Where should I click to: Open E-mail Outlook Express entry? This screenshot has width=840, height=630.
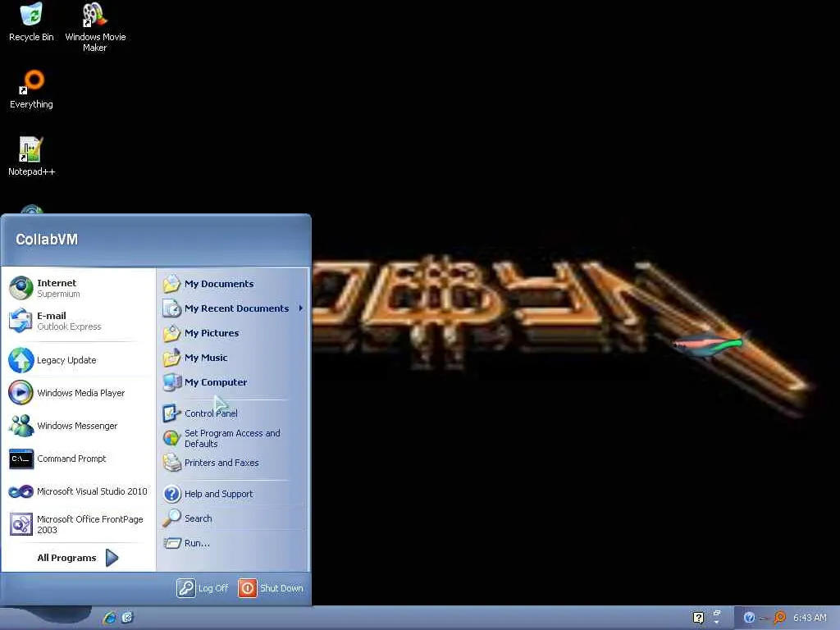pyautogui.click(x=78, y=321)
